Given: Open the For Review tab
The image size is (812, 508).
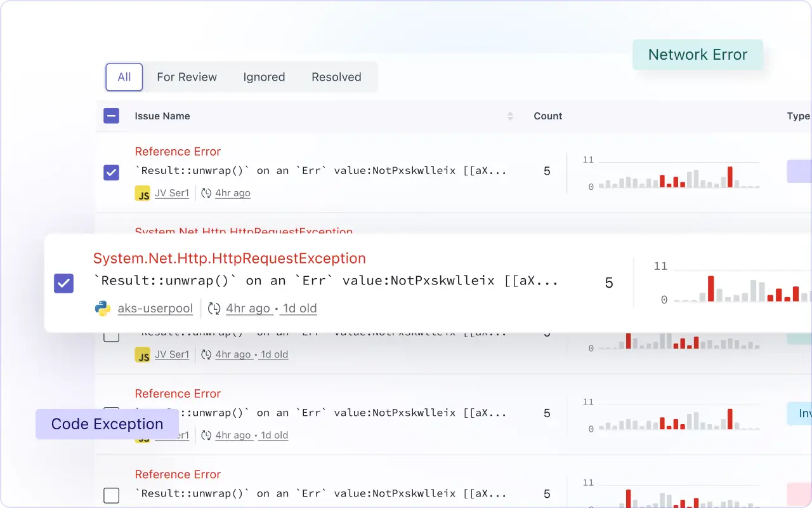Looking at the screenshot, I should click(187, 77).
